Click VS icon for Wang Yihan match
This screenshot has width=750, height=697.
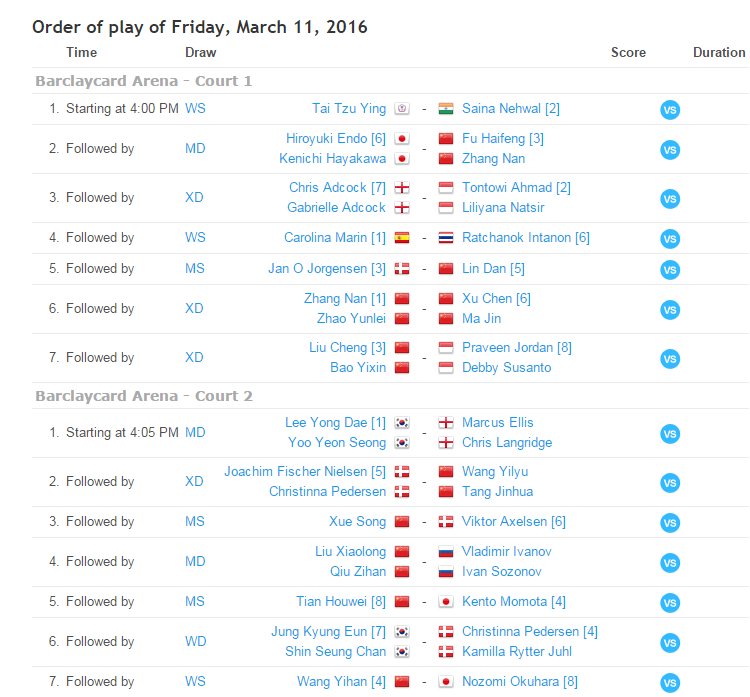point(670,683)
